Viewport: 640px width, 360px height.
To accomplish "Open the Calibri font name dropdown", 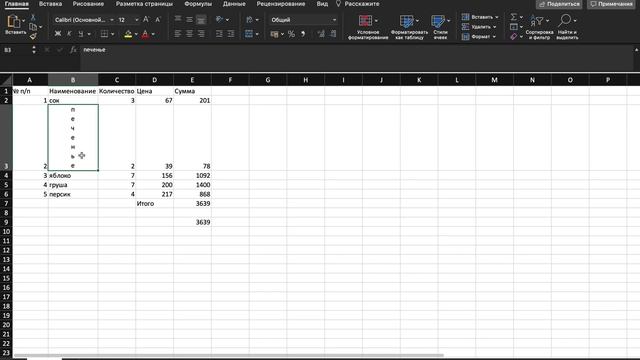I will tap(112, 20).
